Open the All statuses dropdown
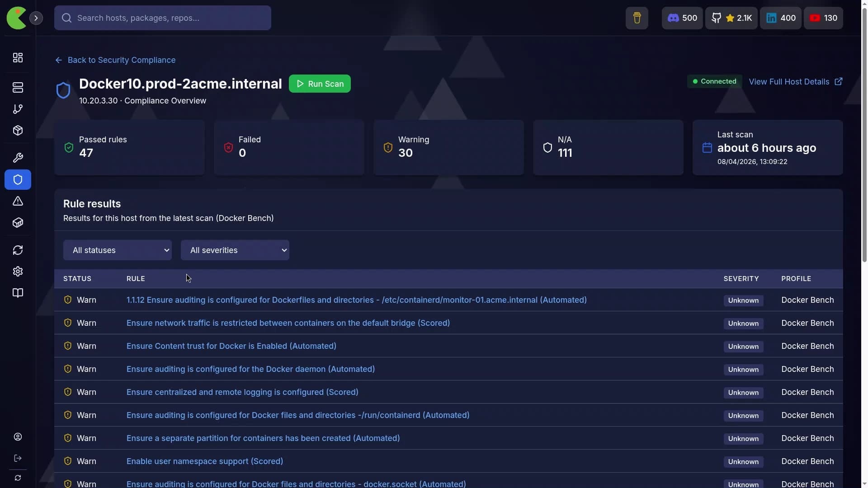 118,250
